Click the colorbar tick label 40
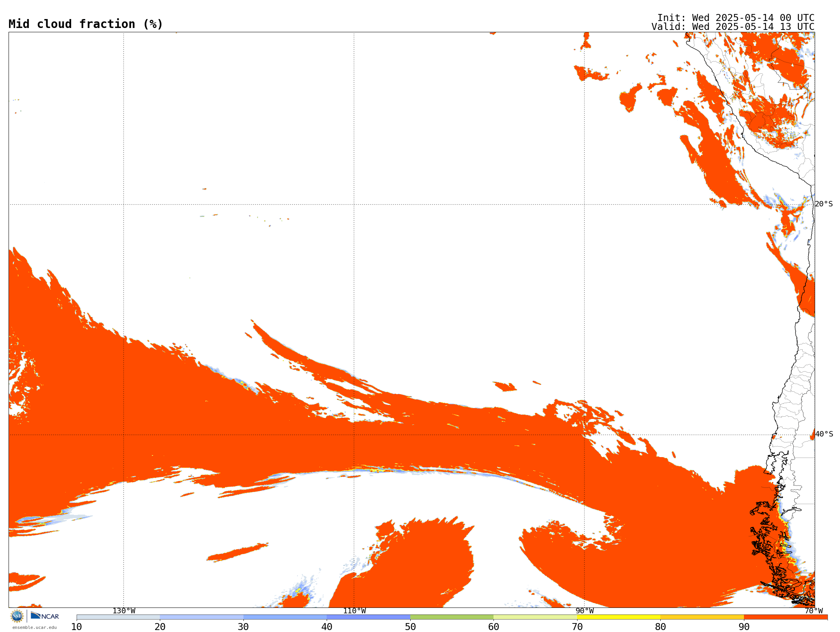 click(327, 627)
